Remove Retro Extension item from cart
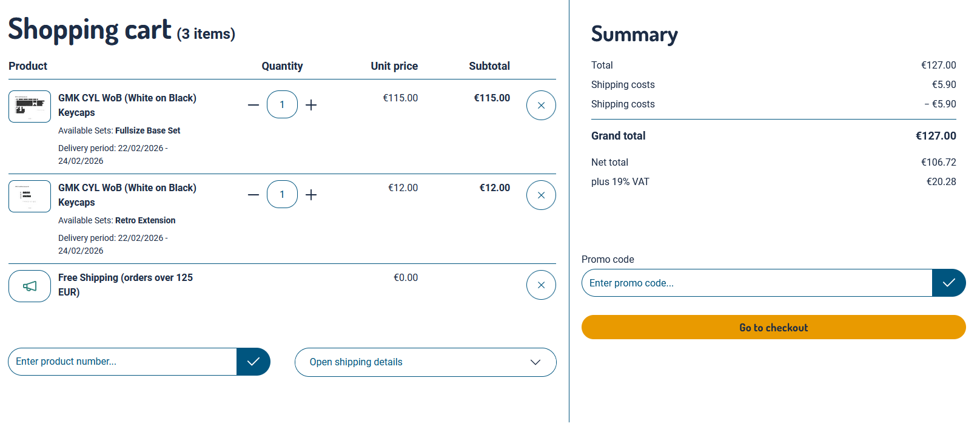This screenshot has height=426, width=980. [x=541, y=195]
